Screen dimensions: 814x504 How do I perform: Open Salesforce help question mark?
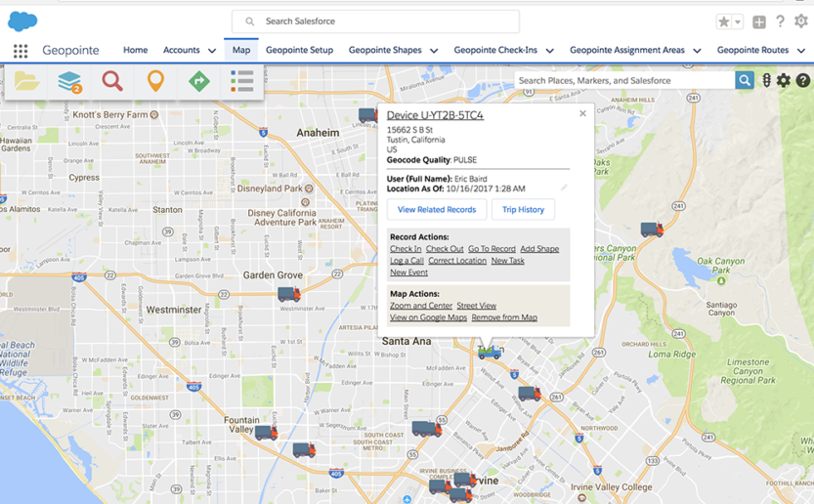780,21
